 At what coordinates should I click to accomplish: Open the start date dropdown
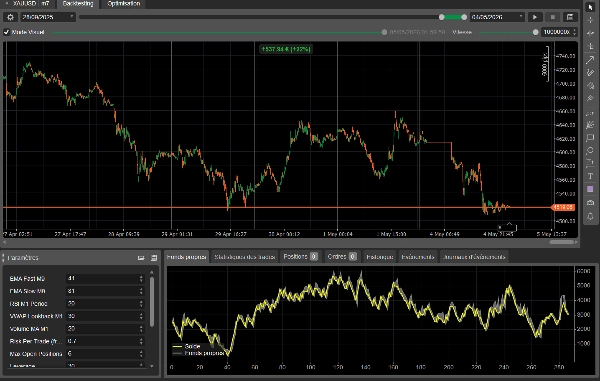(x=48, y=17)
